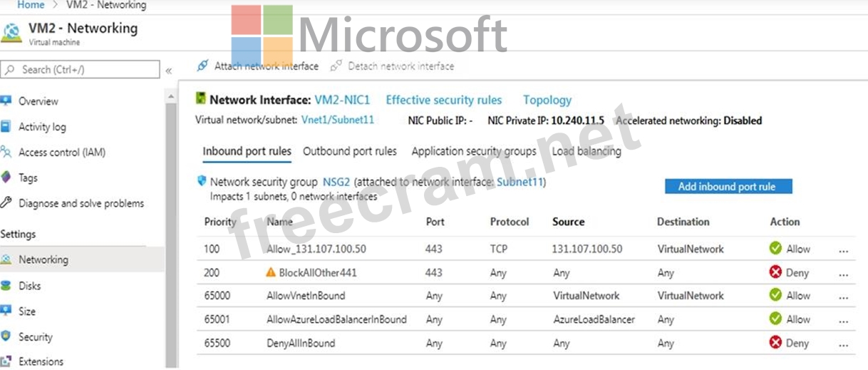Open the Effective security rules link
The image size is (868, 370).
click(443, 101)
